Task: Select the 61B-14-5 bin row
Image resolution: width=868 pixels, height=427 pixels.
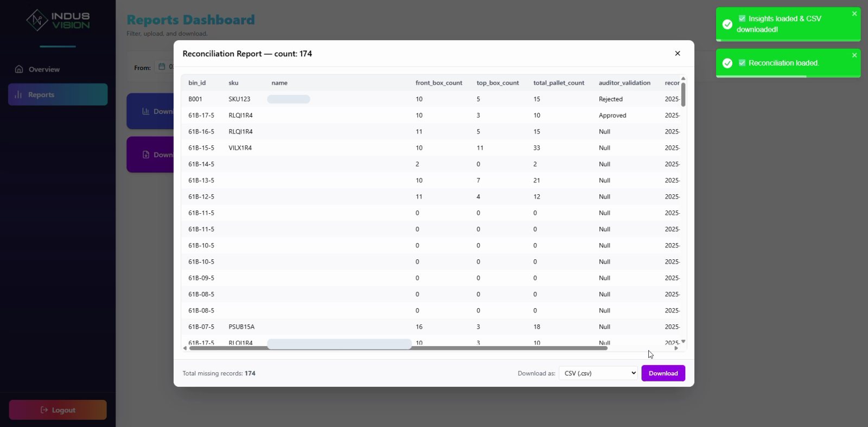Action: (x=431, y=164)
